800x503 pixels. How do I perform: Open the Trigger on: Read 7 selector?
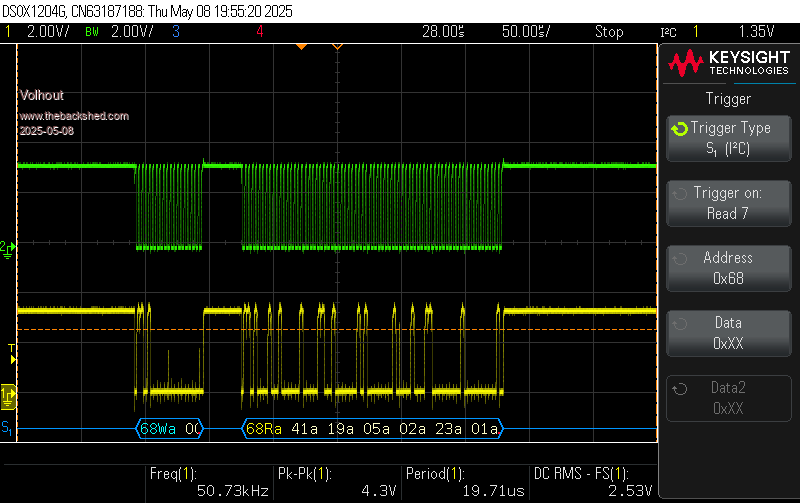727,203
